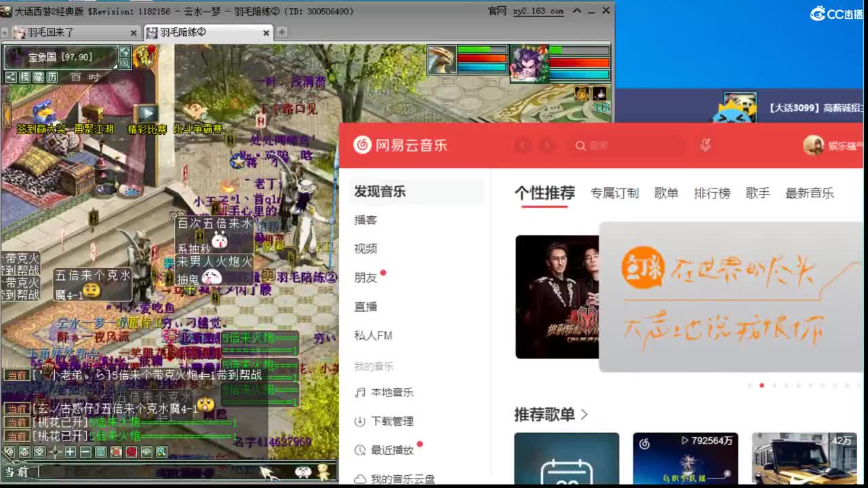Go back in NetEase Cloud Music
This screenshot has width=868, height=488.
tap(522, 145)
